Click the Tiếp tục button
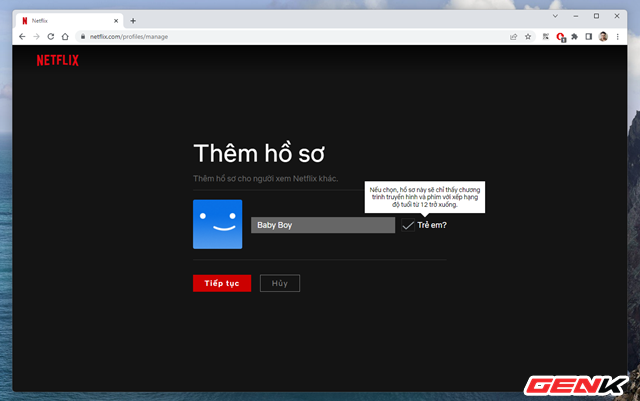The width and height of the screenshot is (640, 401). coord(222,283)
